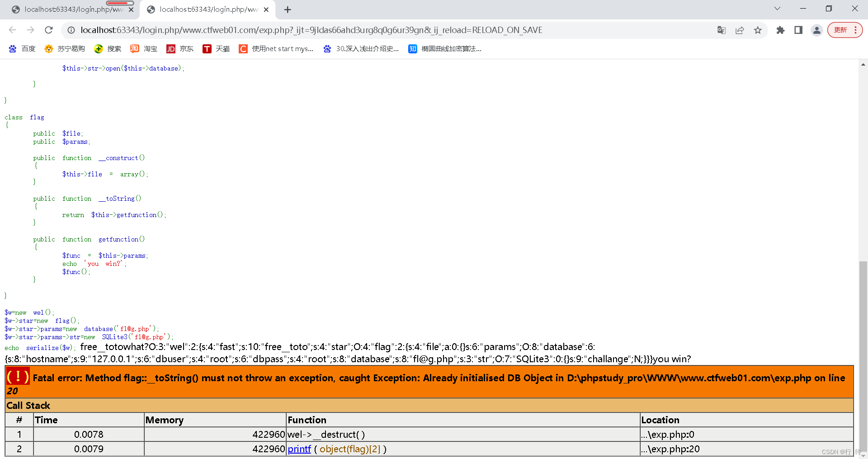Reload the page with the refresh icon

pos(49,30)
